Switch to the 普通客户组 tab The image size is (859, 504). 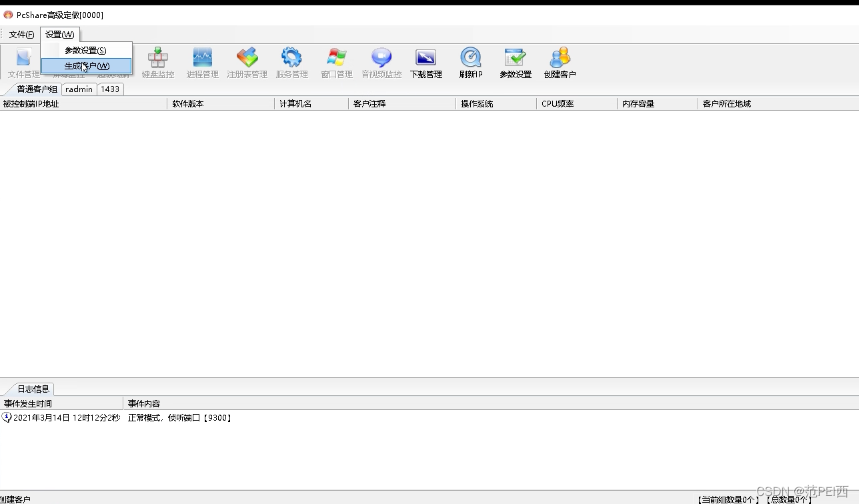(37, 89)
